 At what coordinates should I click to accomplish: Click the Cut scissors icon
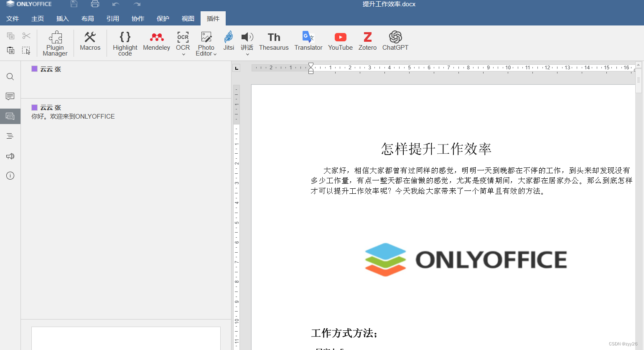26,36
